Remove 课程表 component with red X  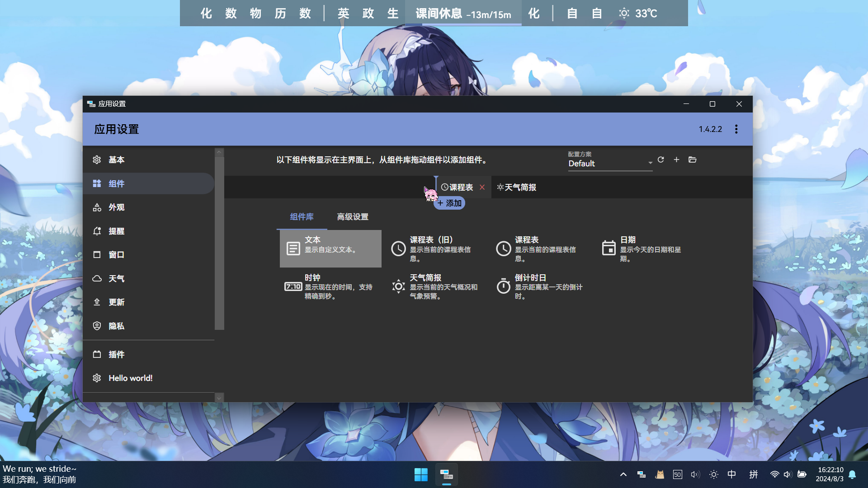(x=482, y=187)
